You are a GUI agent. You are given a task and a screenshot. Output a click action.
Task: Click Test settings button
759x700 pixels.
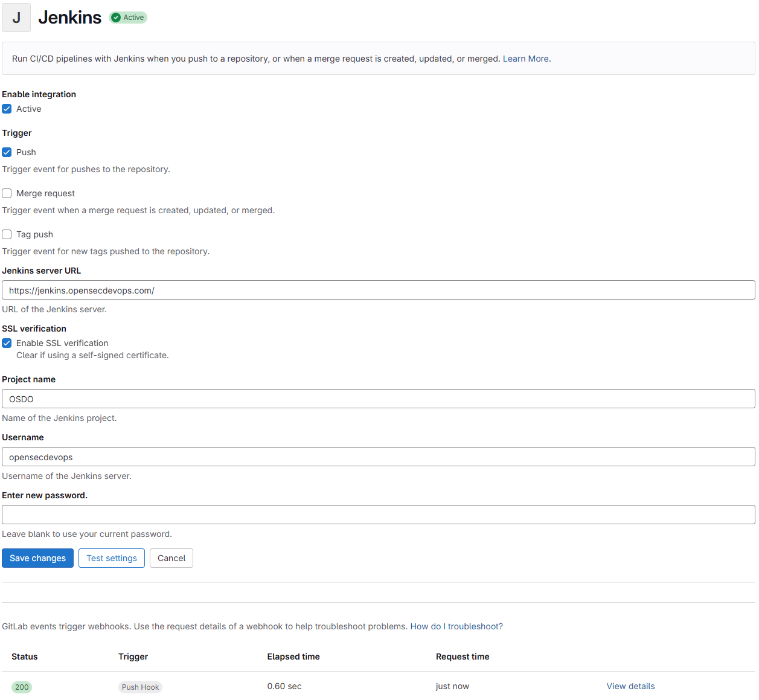click(x=112, y=558)
